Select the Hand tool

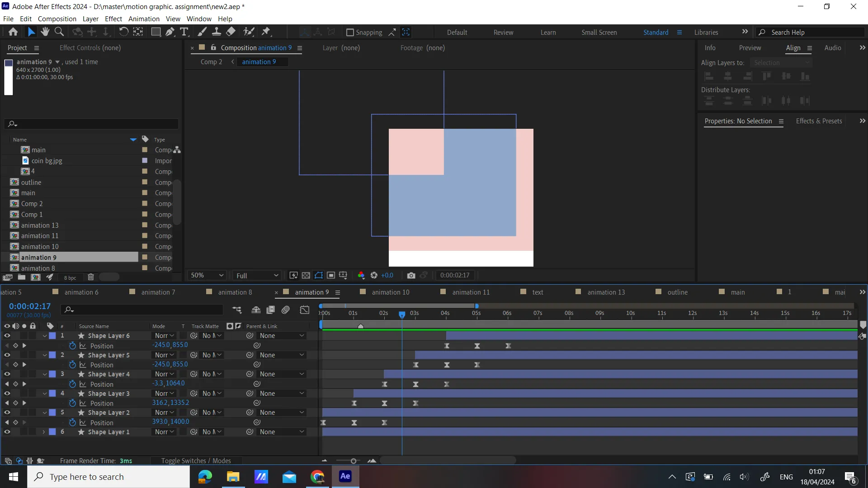tap(45, 32)
